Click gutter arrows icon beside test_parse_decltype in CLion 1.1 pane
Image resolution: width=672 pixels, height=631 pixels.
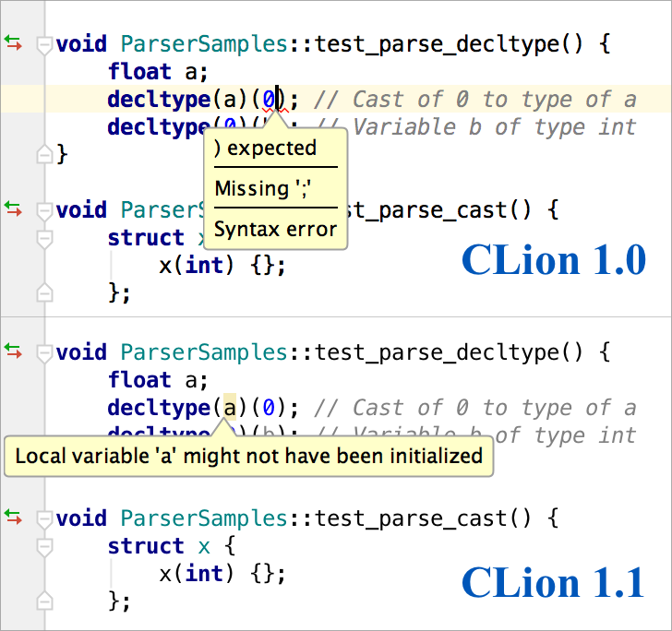click(13, 351)
